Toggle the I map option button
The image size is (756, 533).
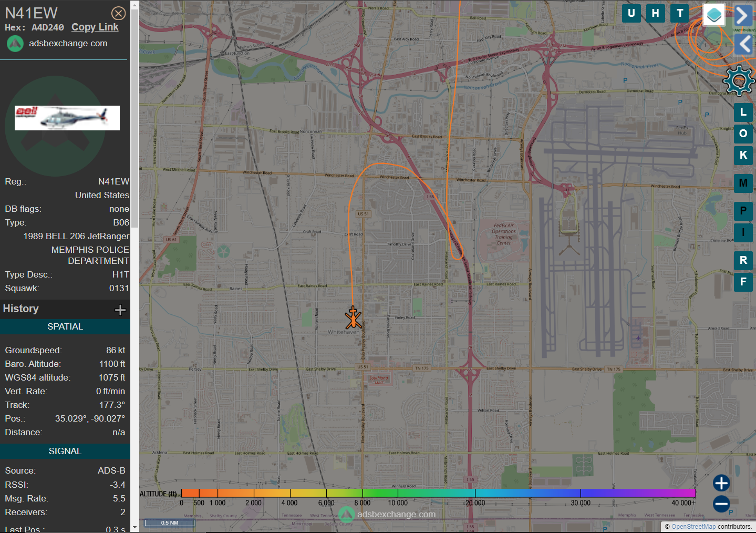[743, 232]
